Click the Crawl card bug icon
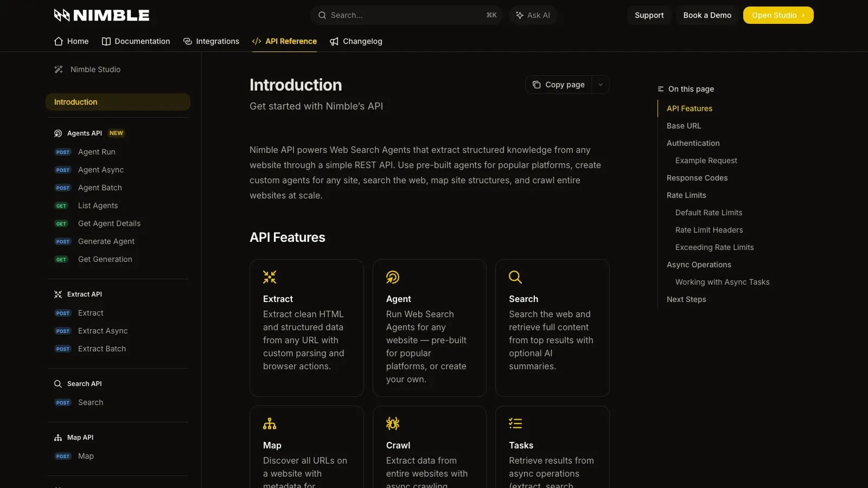The height and width of the screenshot is (488, 868). 393,423
